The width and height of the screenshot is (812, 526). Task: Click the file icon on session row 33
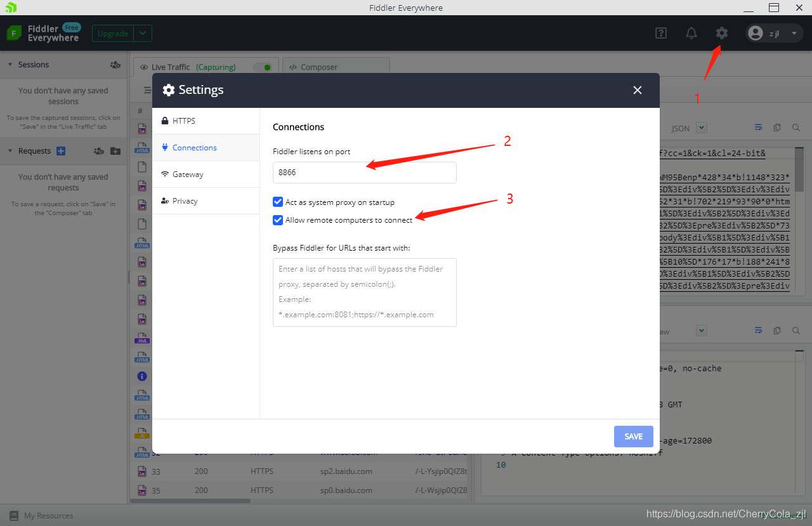(142, 471)
